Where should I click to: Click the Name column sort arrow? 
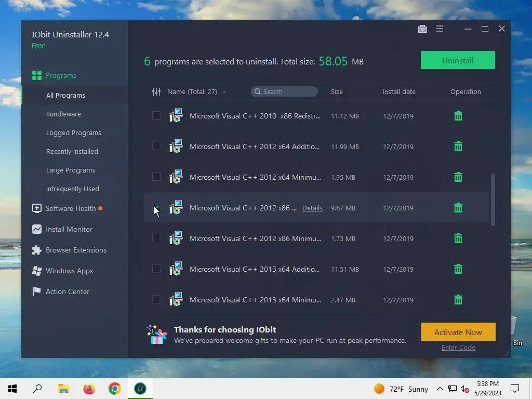coord(224,91)
